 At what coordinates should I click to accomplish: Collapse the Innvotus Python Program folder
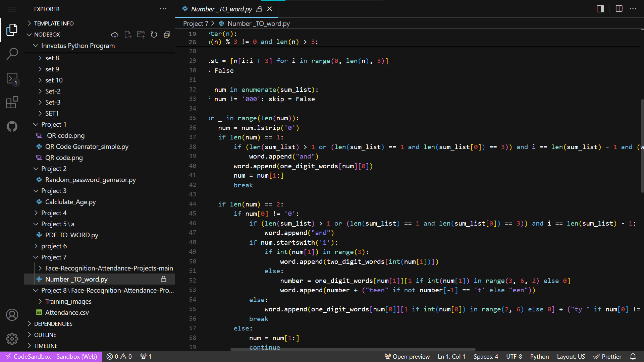(x=100, y=46)
